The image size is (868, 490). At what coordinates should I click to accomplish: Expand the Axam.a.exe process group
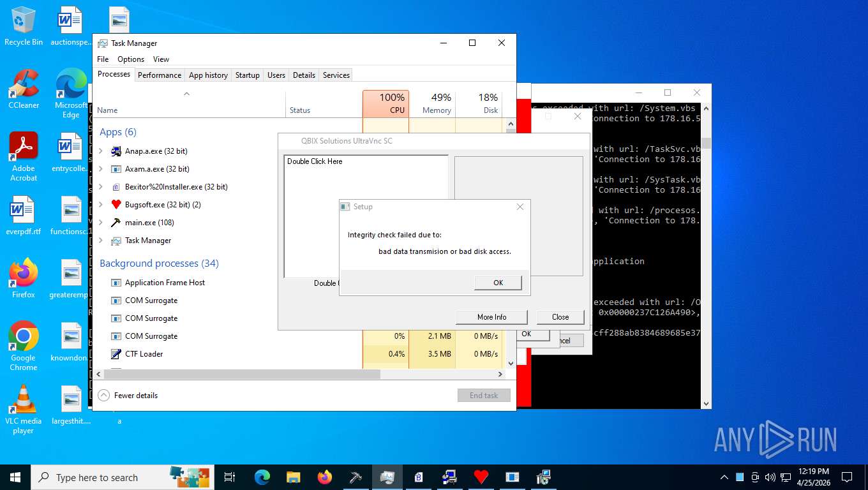101,169
